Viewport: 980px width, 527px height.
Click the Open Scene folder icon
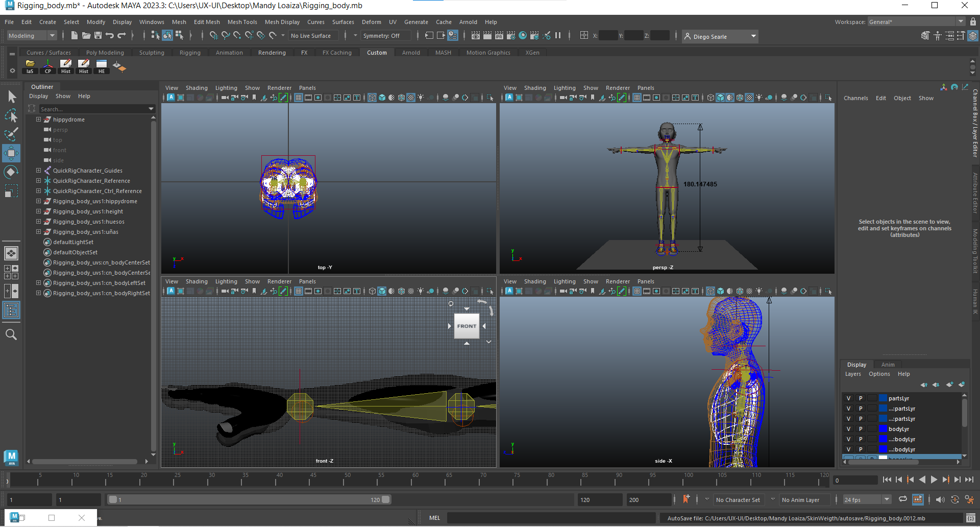point(86,36)
